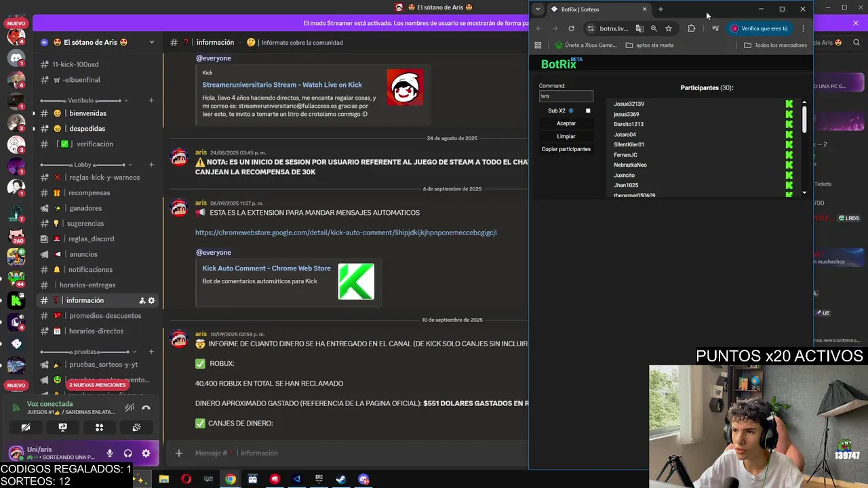The height and width of the screenshot is (488, 868).
Task: Click Copiar participantes button
Action: tap(566, 149)
